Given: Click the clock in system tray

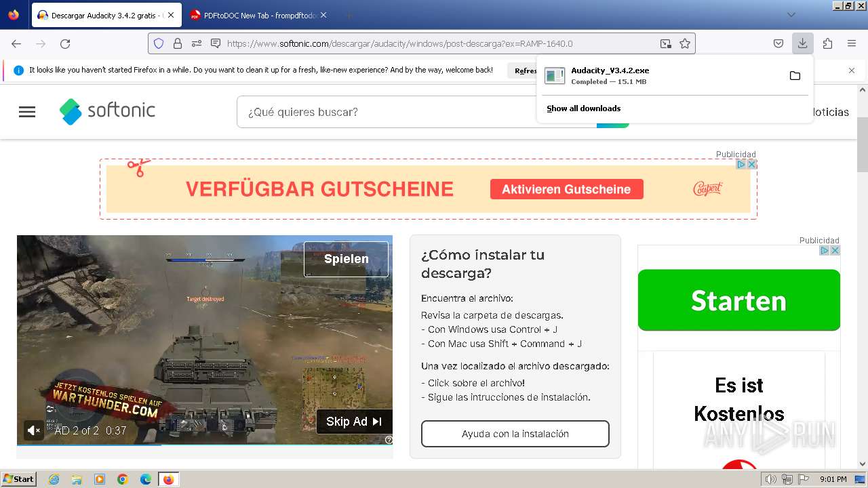Looking at the screenshot, I should coord(833,479).
